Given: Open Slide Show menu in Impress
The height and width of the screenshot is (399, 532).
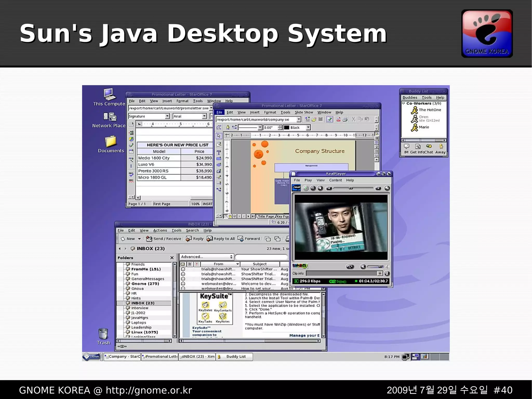Looking at the screenshot, I should click(304, 112).
